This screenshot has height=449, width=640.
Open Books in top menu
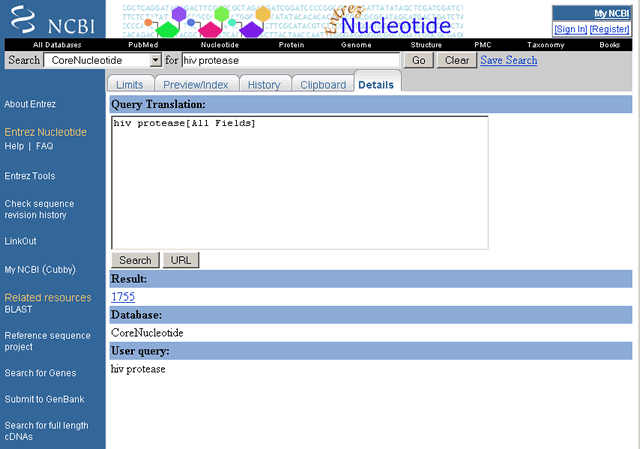(x=610, y=45)
